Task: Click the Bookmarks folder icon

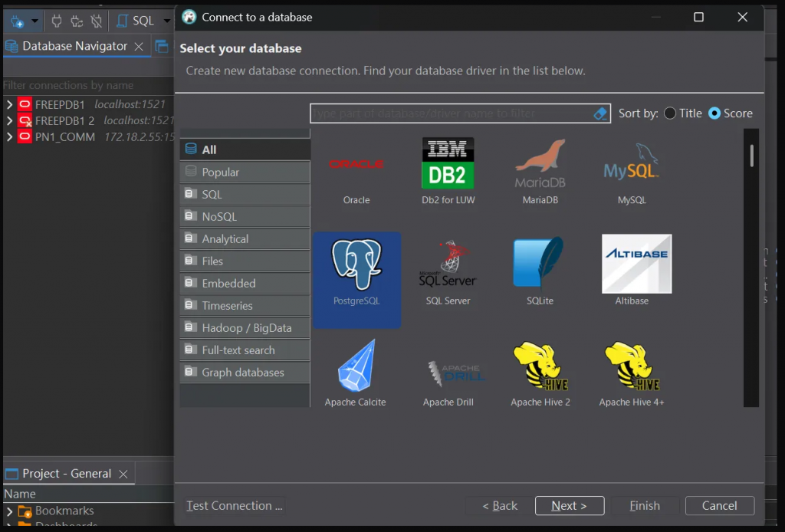Action: [25, 511]
